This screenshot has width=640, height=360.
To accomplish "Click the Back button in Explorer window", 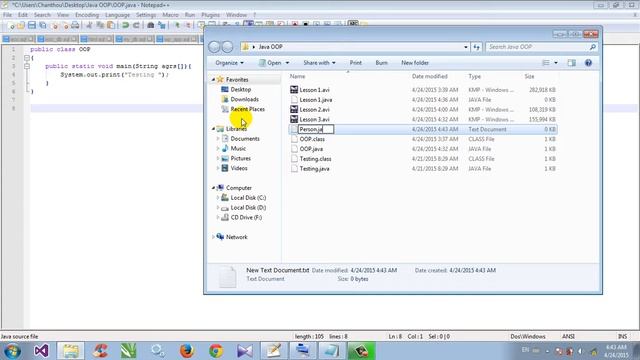I will (214, 47).
